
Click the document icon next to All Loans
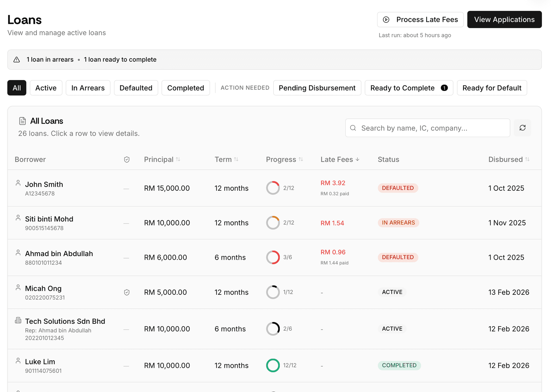click(22, 121)
